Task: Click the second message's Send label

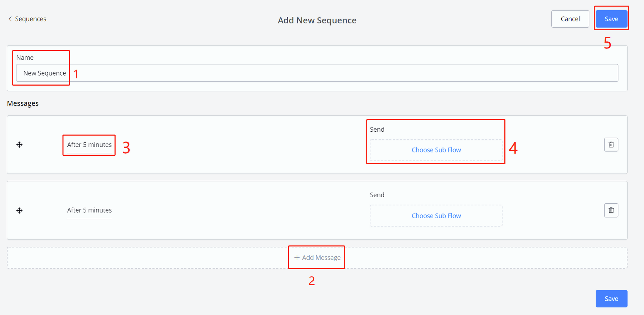Action: (377, 195)
